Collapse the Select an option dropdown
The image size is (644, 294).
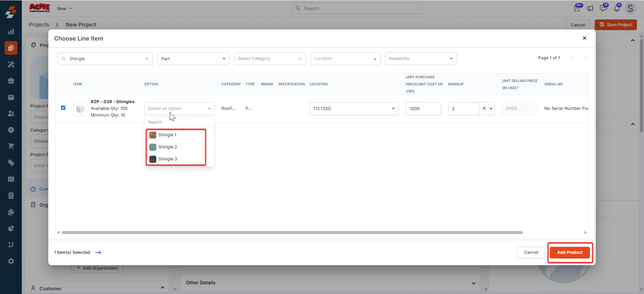179,108
